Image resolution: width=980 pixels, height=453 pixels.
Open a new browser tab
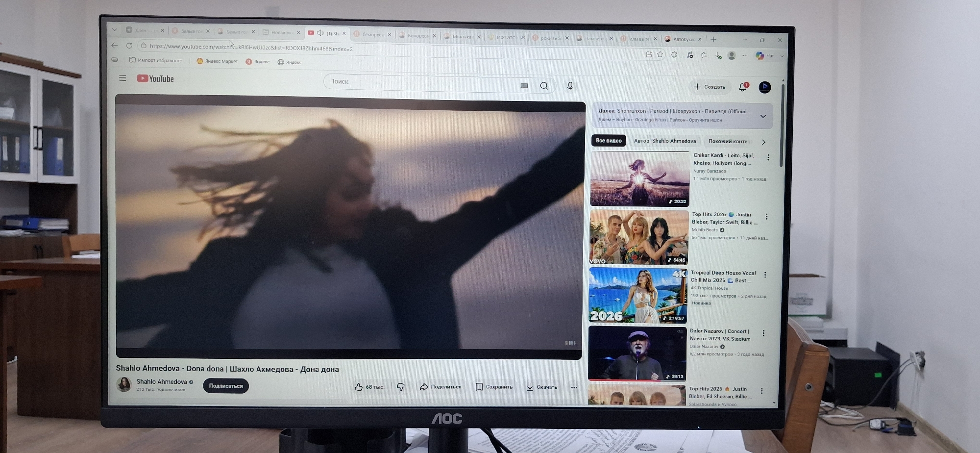pyautogui.click(x=713, y=39)
